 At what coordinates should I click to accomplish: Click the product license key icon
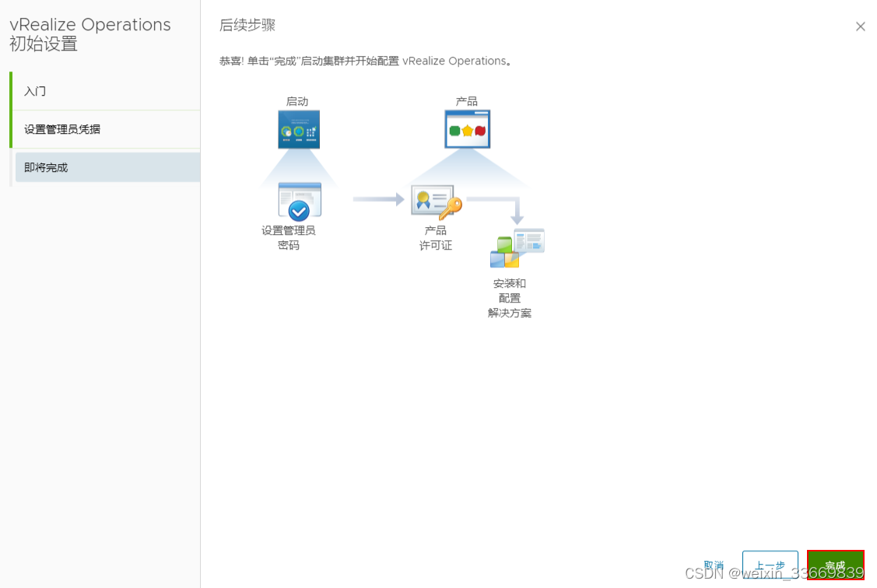[x=437, y=201]
